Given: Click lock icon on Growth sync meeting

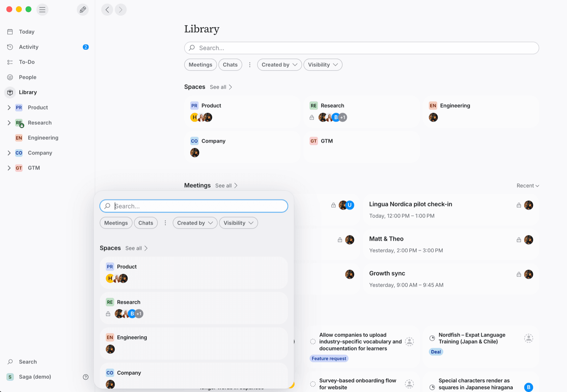Looking at the screenshot, I should pos(519,274).
